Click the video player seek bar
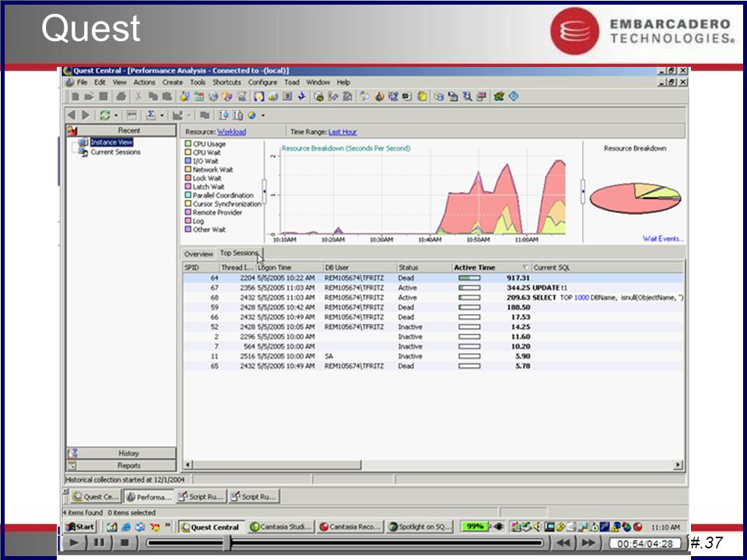 (345, 542)
